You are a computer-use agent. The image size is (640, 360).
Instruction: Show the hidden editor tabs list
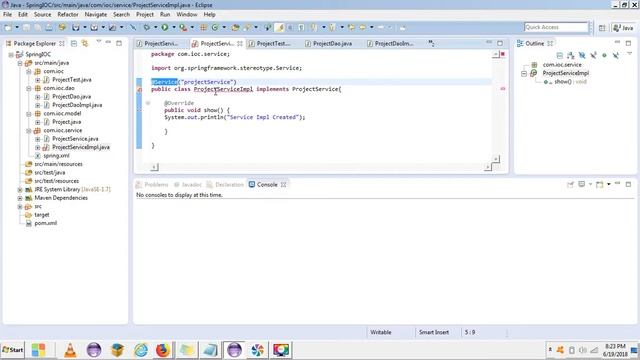[431, 43]
